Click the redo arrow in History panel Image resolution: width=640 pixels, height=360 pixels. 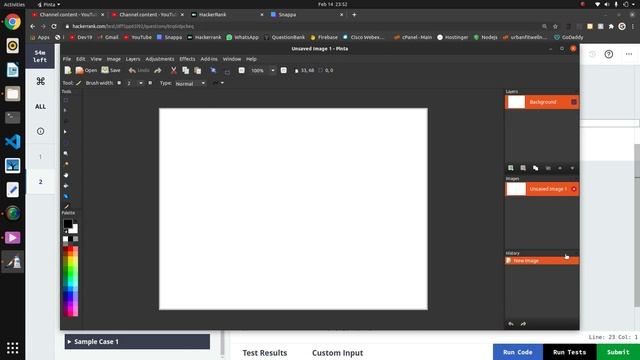click(x=523, y=324)
